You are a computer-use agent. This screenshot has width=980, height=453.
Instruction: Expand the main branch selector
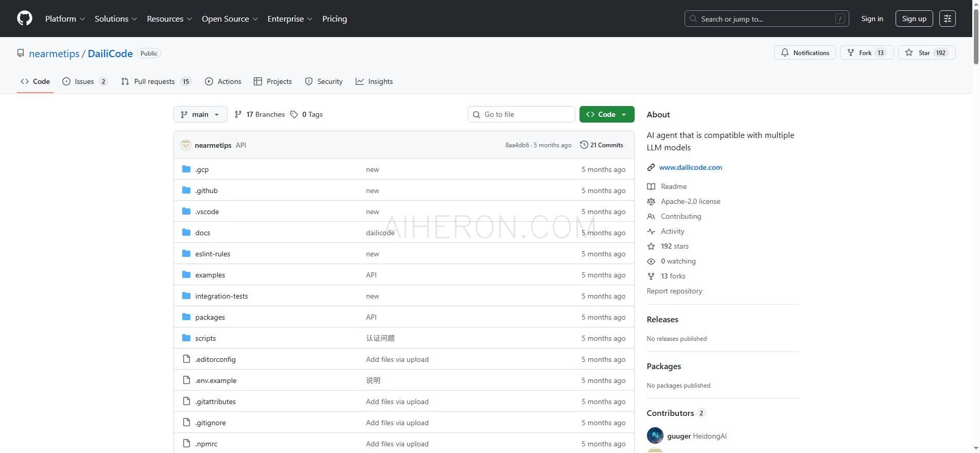[x=200, y=114]
